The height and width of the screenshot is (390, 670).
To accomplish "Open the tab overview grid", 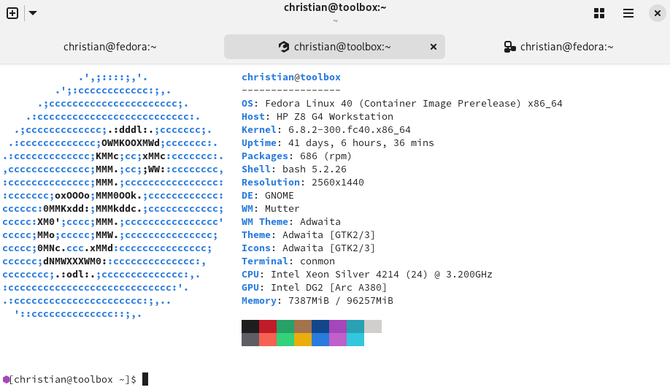I will pyautogui.click(x=599, y=13).
